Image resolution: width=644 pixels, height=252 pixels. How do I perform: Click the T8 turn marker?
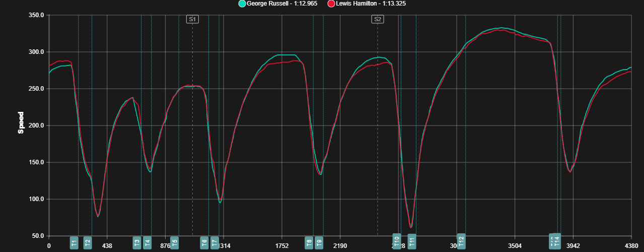(309, 242)
